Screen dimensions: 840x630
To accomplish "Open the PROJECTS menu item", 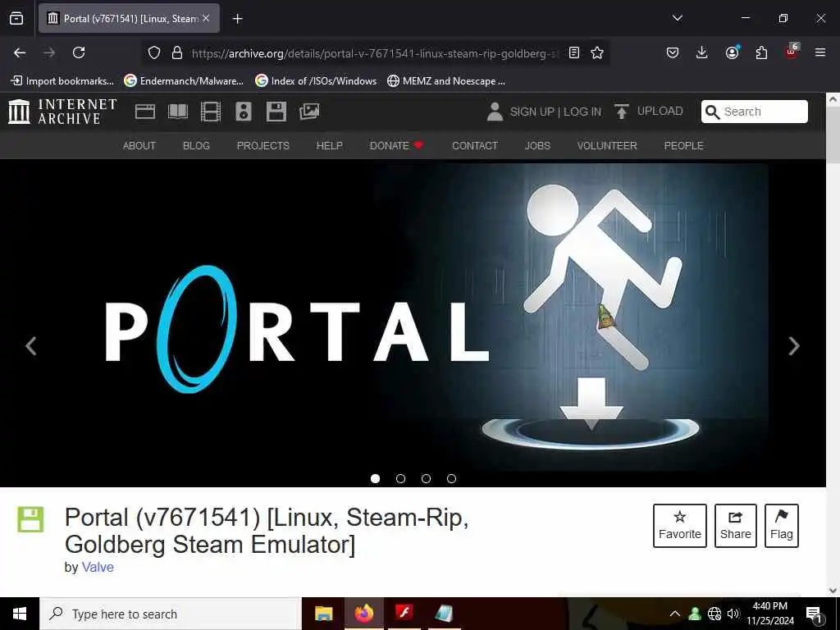I will coord(263,146).
